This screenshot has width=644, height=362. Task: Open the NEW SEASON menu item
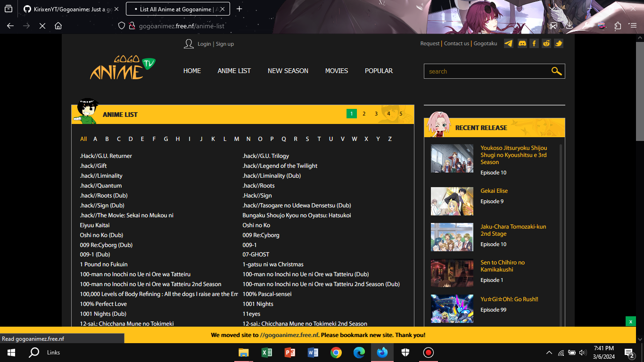[x=288, y=71]
